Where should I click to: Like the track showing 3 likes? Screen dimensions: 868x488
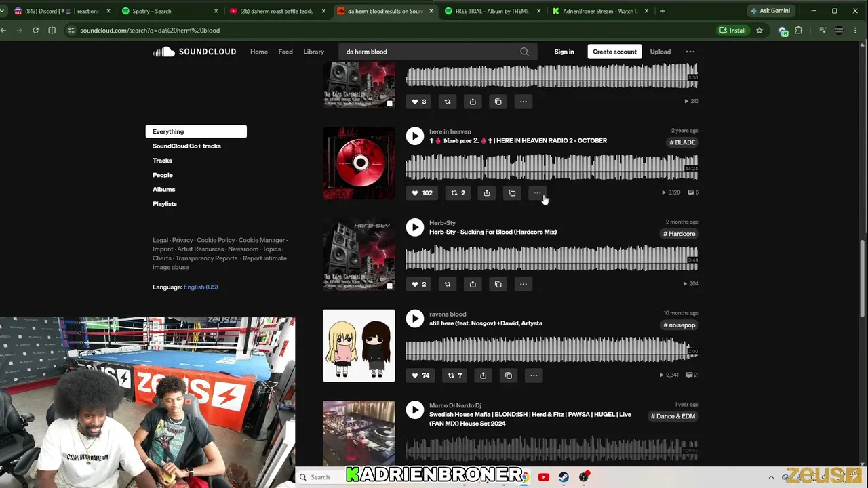pyautogui.click(x=419, y=102)
